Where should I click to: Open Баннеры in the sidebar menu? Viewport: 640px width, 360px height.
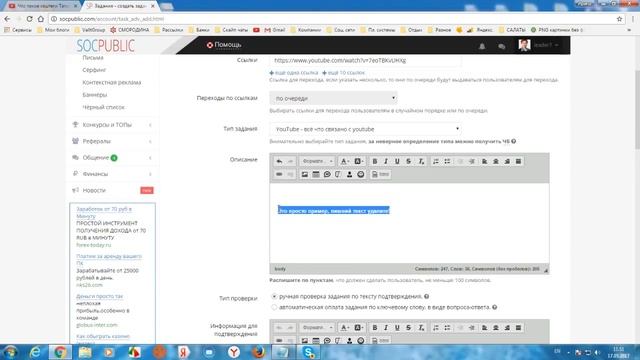tap(94, 95)
